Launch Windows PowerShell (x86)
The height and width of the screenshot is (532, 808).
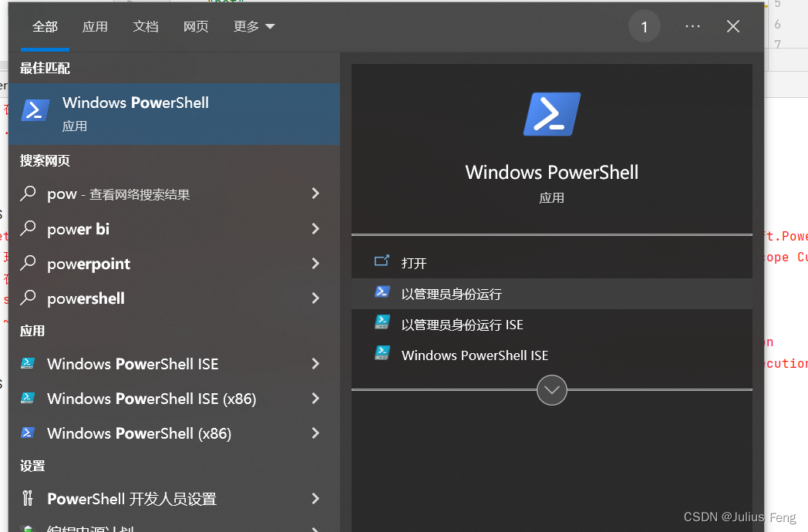(139, 433)
